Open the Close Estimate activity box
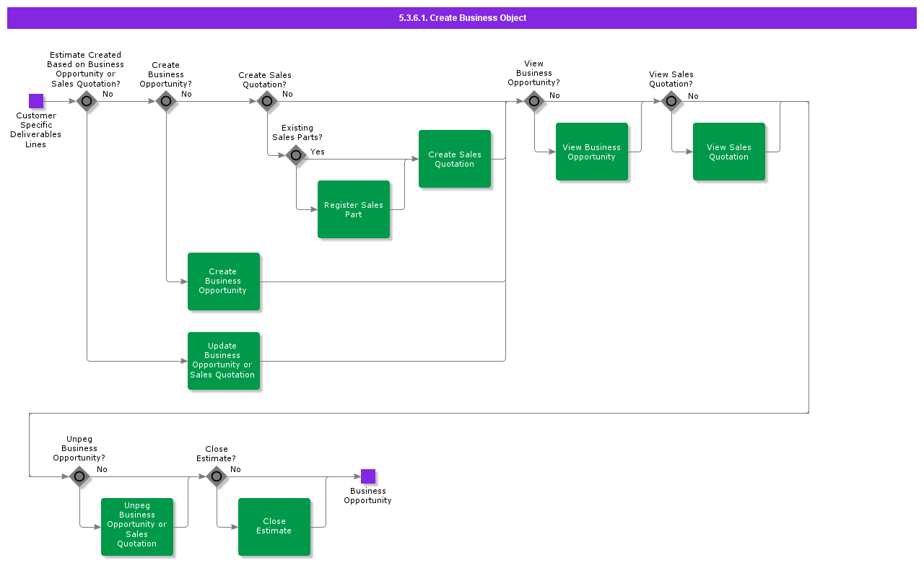 [274, 527]
